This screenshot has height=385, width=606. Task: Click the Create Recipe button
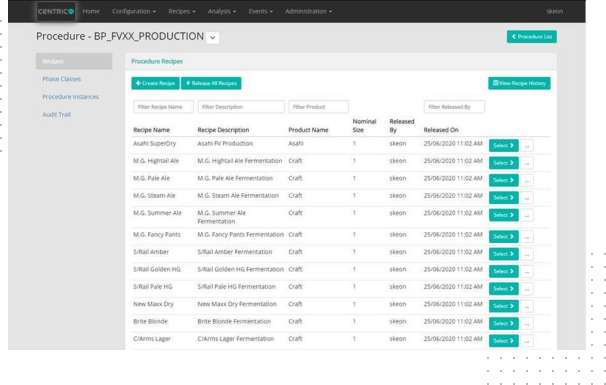tap(155, 83)
